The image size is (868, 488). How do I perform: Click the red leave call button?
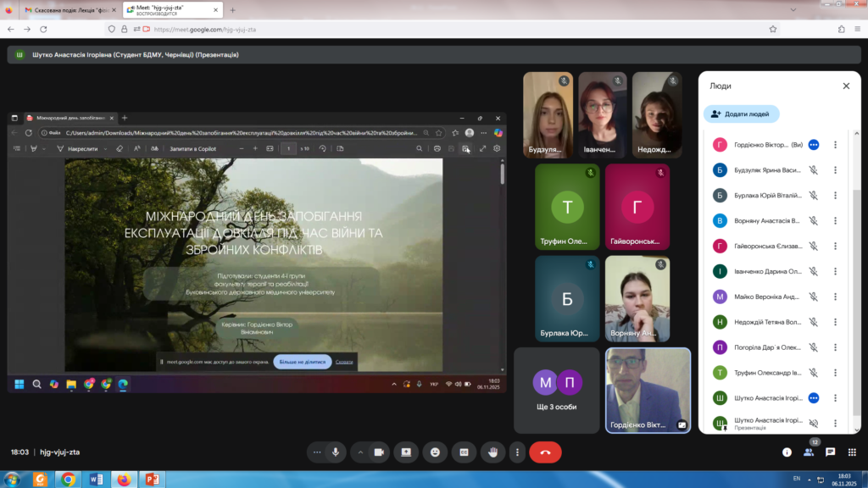tap(545, 452)
